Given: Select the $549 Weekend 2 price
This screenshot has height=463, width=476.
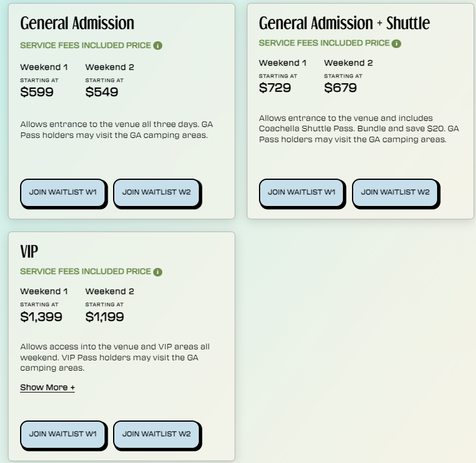Looking at the screenshot, I should point(102,92).
